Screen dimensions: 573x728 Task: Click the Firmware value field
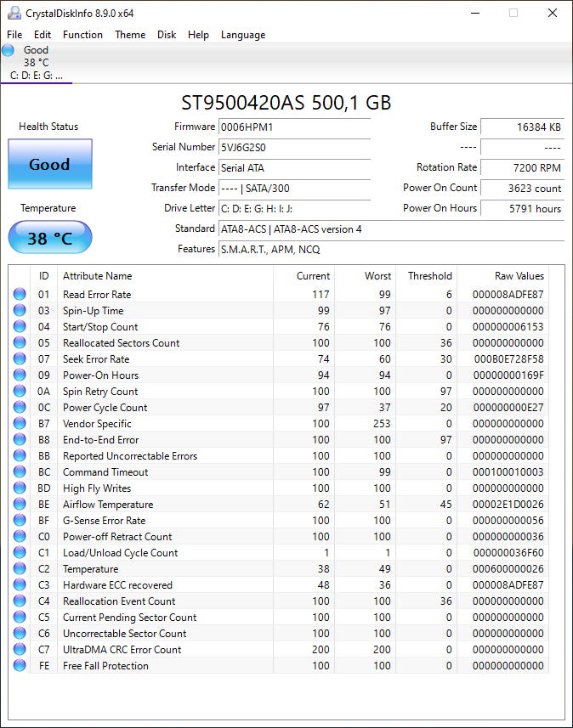[x=294, y=127]
